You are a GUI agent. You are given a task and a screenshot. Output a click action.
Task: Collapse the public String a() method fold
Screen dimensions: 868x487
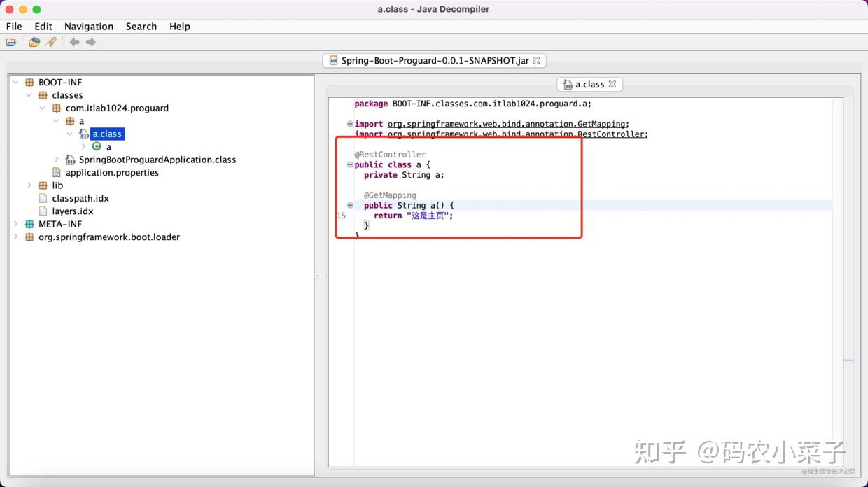coord(349,205)
